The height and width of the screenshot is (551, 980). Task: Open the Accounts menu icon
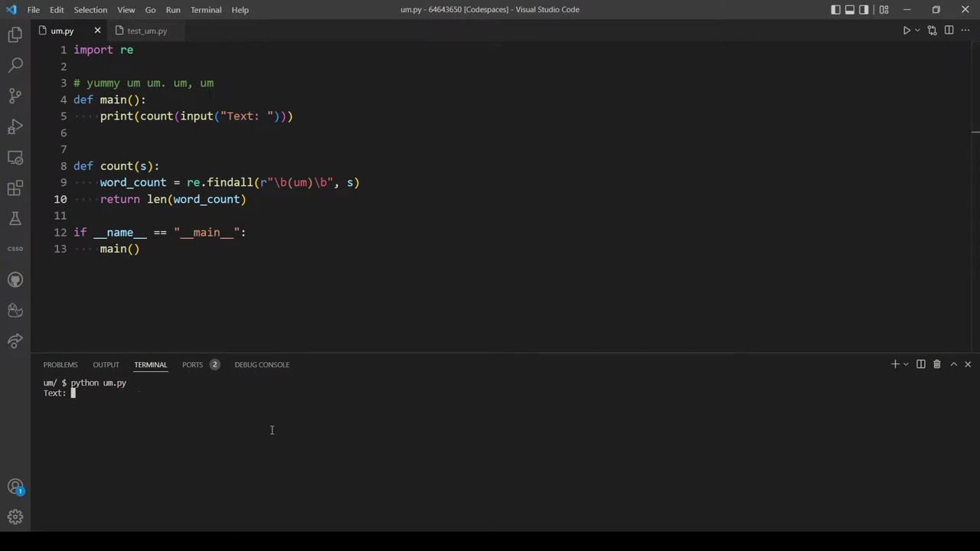[x=15, y=487]
